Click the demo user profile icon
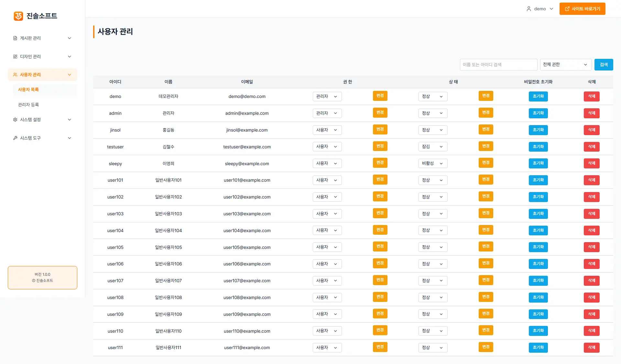The width and height of the screenshot is (621, 364). click(529, 9)
